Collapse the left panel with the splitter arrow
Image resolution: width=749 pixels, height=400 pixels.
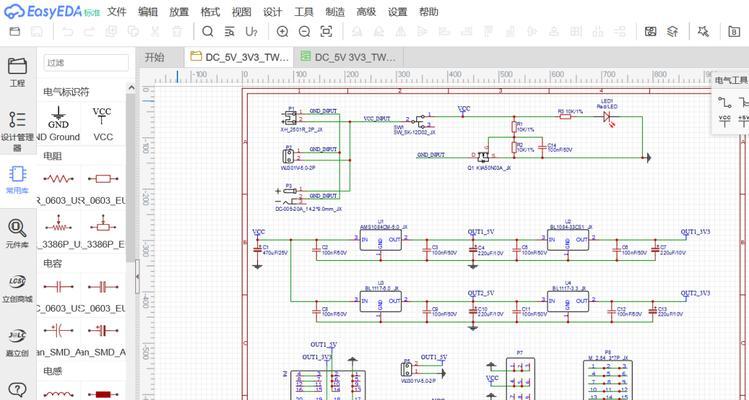pos(138,276)
